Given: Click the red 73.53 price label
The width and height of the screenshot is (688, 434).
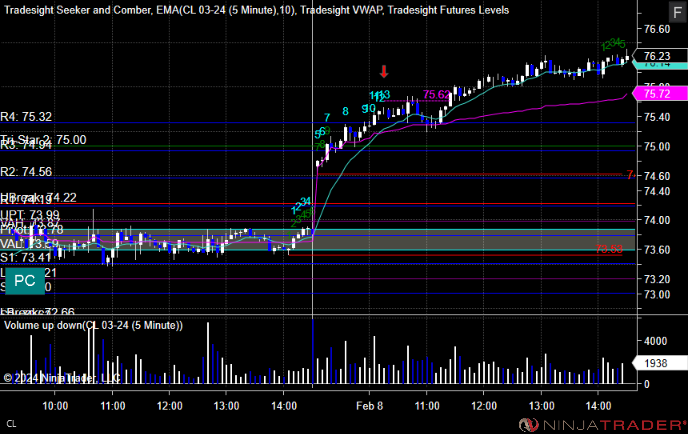Looking at the screenshot, I should click(609, 249).
